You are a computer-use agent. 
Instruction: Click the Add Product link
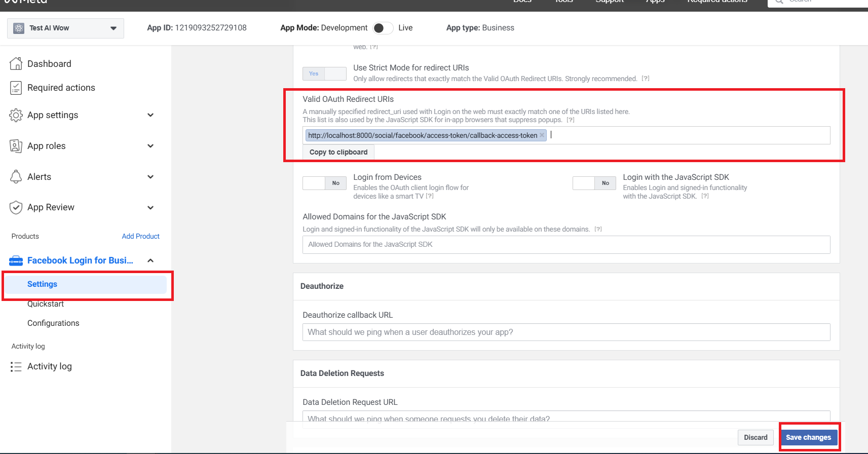pyautogui.click(x=140, y=236)
